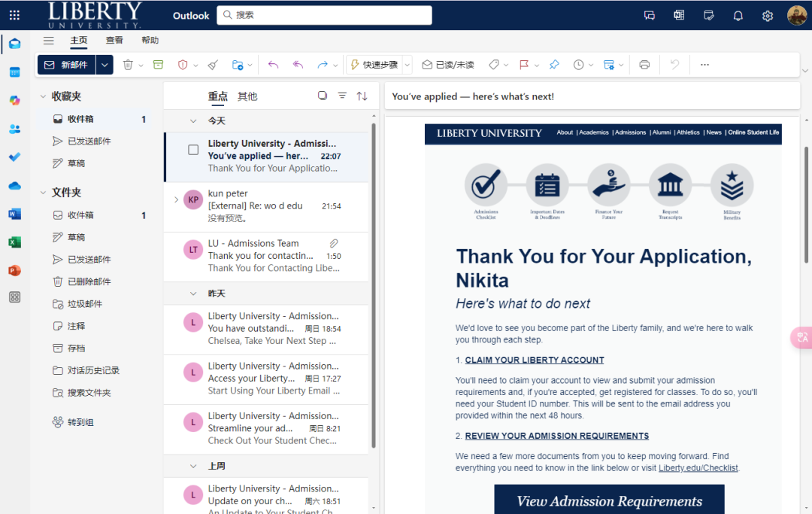This screenshot has height=514, width=812.
Task: Open CLAIM YOUR LIBERTY ACCOUNT link
Action: 535,360
